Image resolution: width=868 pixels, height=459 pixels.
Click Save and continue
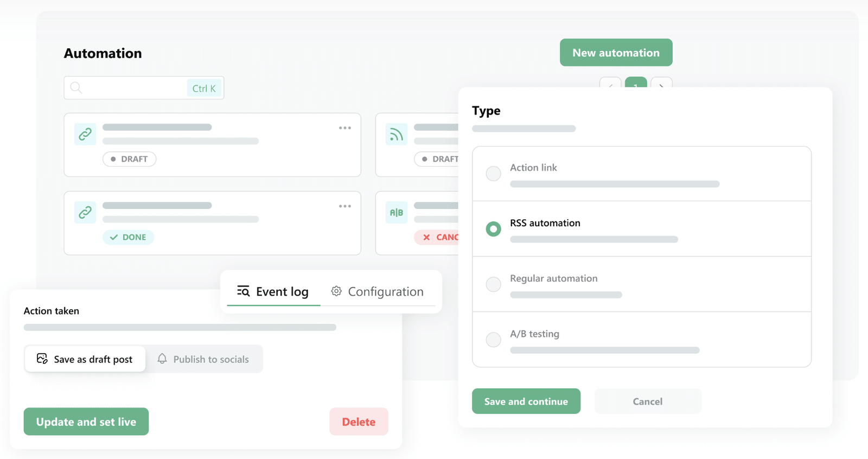click(x=526, y=401)
